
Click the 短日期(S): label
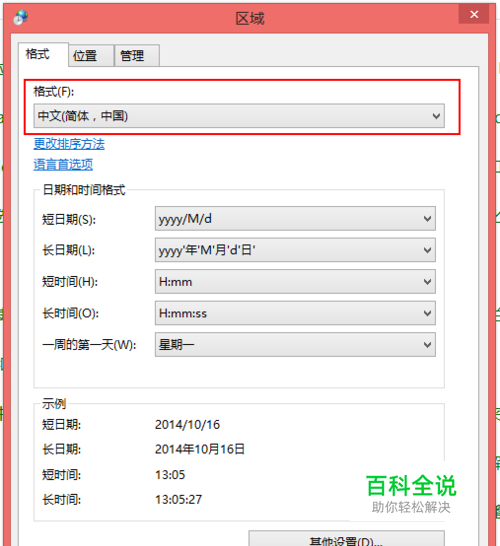pos(69,219)
